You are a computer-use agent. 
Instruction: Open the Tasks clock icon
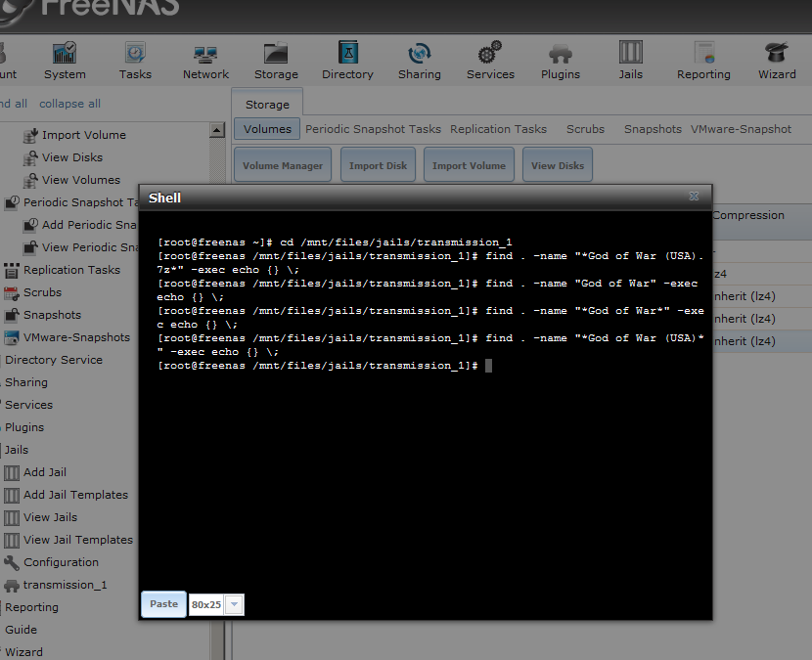[x=135, y=54]
